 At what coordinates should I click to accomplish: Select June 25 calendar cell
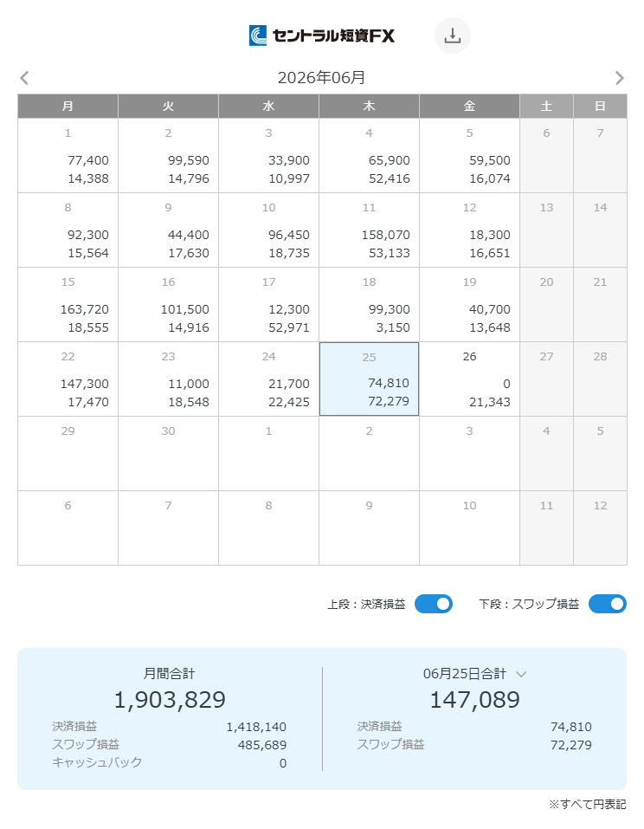[x=370, y=379]
